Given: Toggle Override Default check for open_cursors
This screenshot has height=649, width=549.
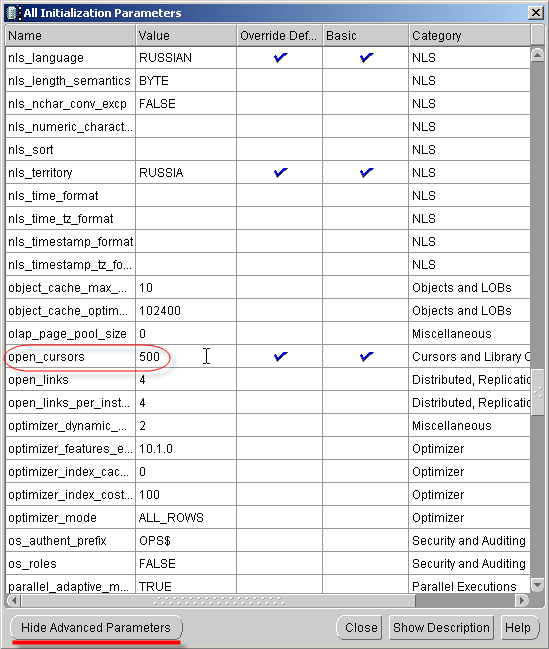Looking at the screenshot, I should (280, 356).
